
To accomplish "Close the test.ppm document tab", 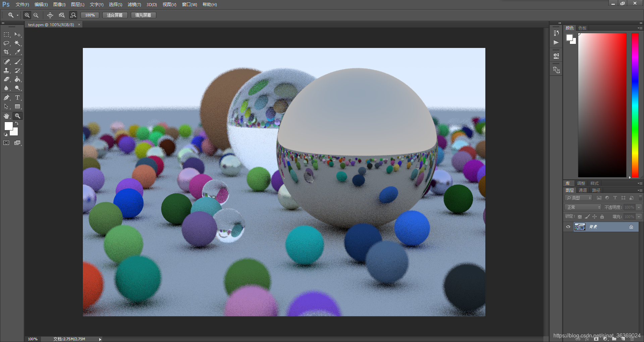I will click(x=79, y=24).
